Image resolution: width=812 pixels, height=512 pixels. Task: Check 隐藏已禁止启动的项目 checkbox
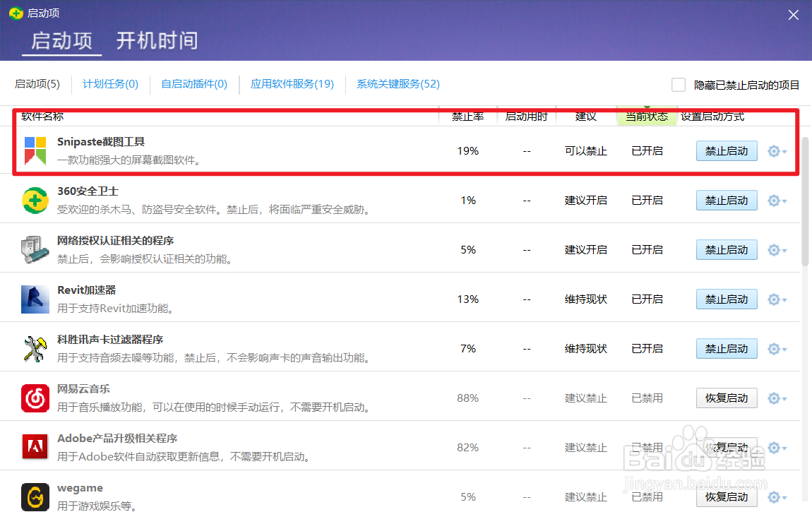pyautogui.click(x=679, y=84)
